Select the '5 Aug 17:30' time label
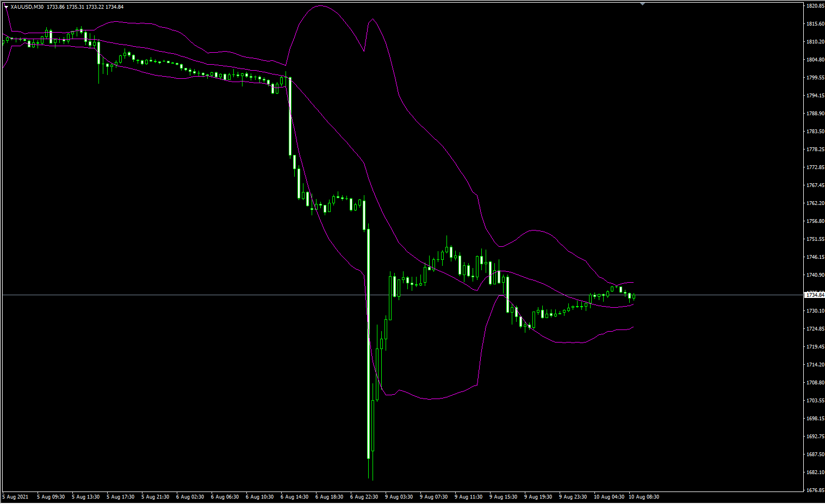 [x=120, y=497]
